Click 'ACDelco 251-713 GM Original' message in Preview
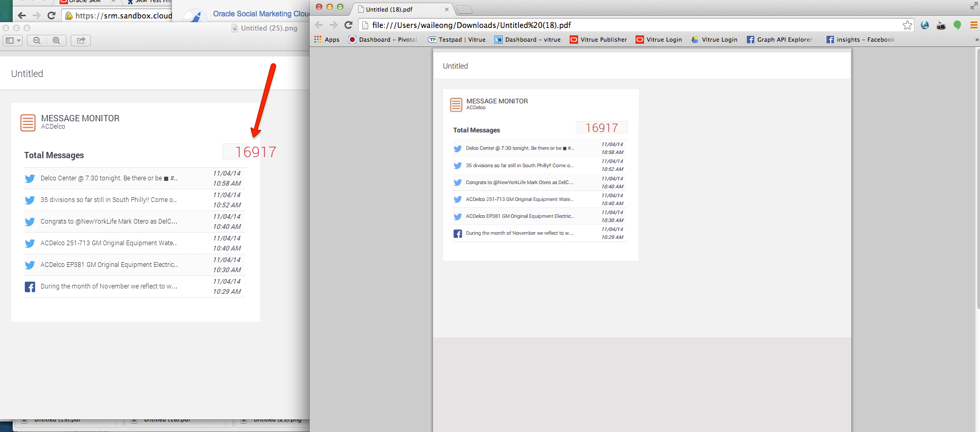Image resolution: width=980 pixels, height=432 pixels. 109,243
